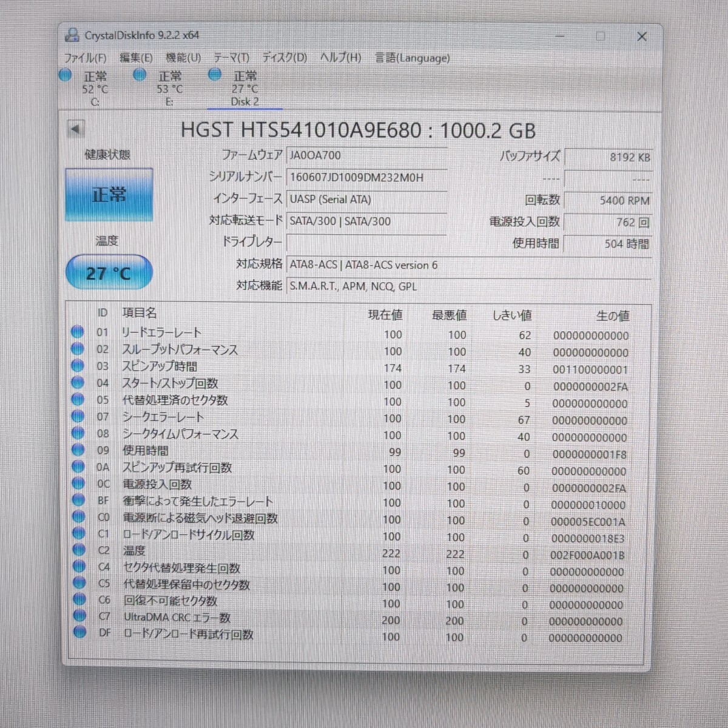The width and height of the screenshot is (728, 728).
Task: Click status icon for attribute C7 UltraDMA CRC エラー数
Action: pos(79,615)
